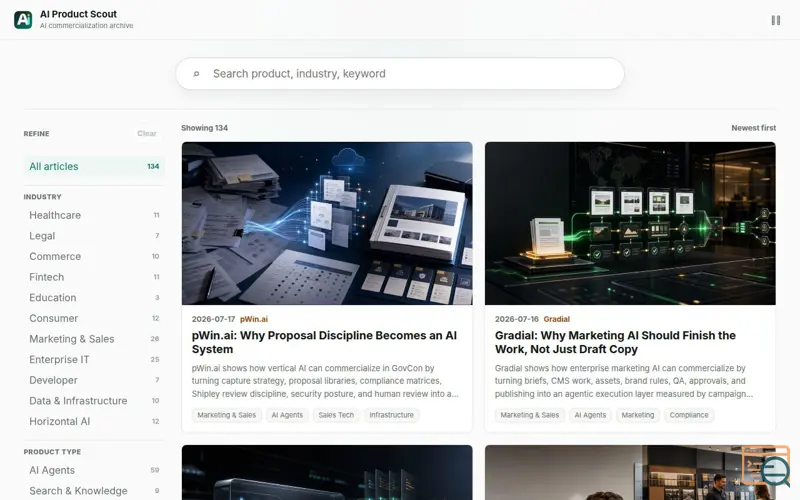Screen dimensions: 800x500
Task: Filter by Legal industry
Action: click(94, 236)
